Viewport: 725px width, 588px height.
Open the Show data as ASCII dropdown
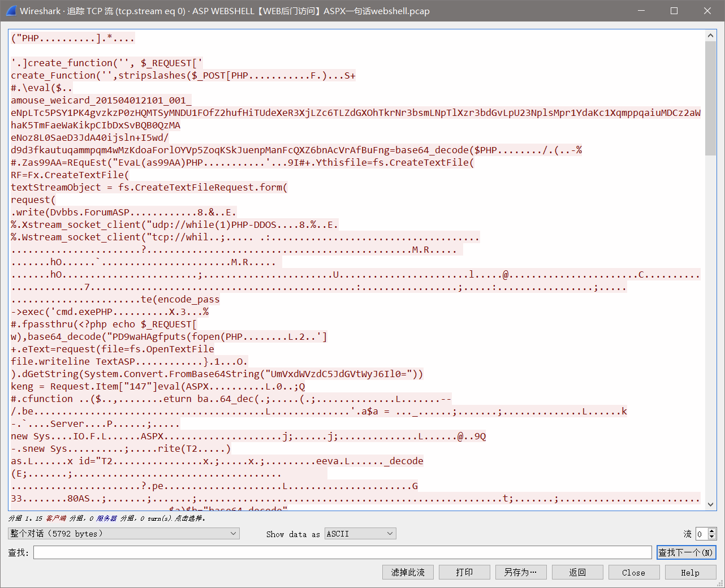pyautogui.click(x=360, y=534)
